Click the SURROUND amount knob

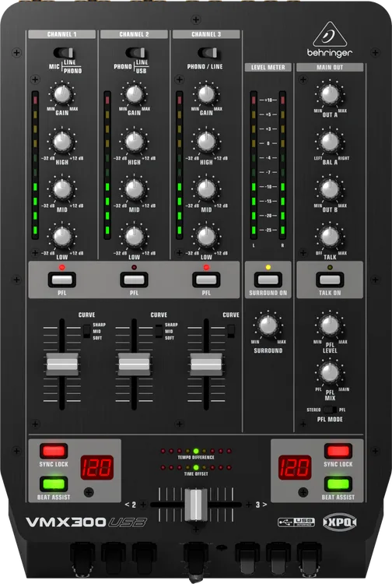pos(268,325)
